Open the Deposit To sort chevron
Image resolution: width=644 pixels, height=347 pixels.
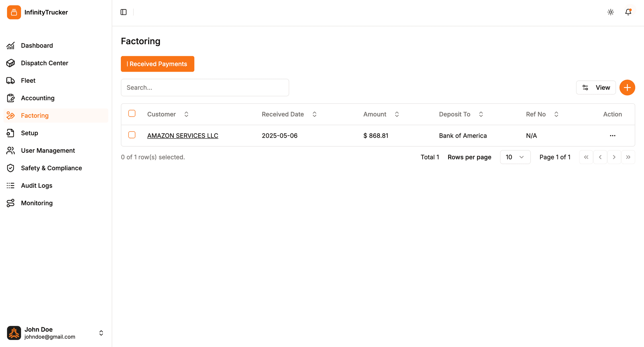pos(481,114)
